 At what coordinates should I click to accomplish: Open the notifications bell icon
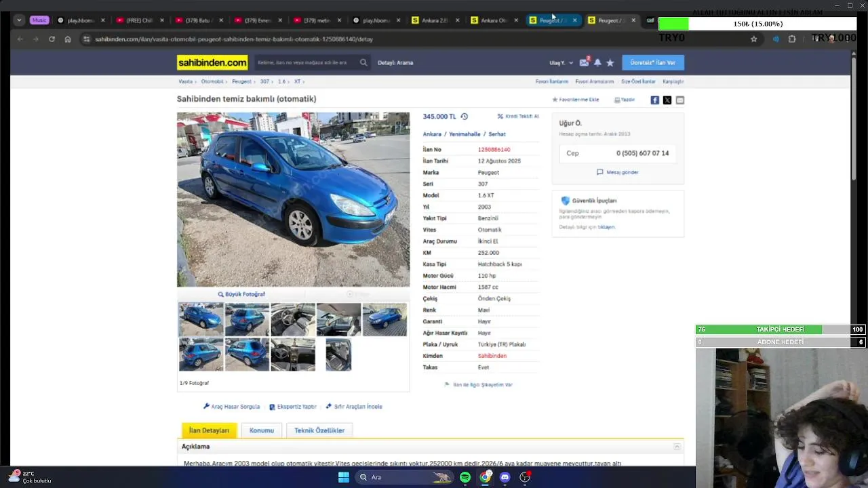pyautogui.click(x=597, y=62)
